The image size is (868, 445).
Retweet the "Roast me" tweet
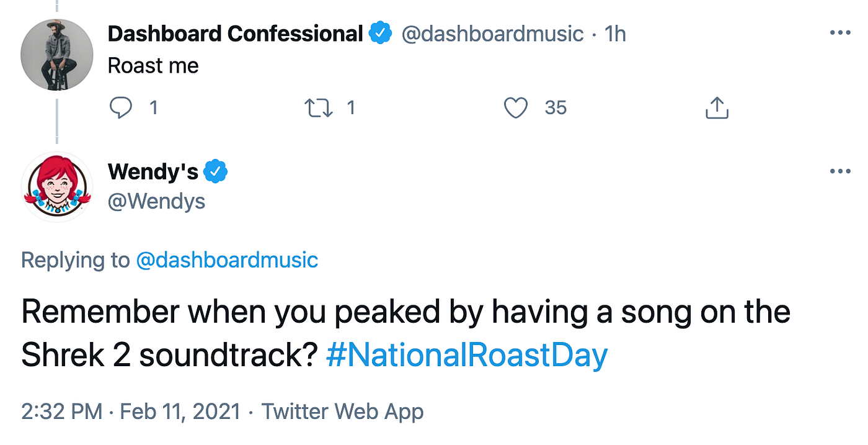click(319, 108)
